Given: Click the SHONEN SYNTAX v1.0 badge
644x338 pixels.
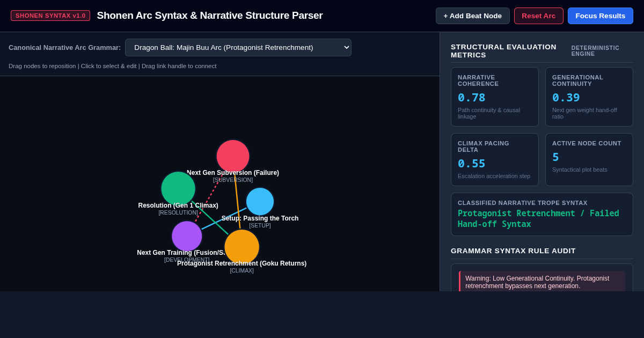Looking at the screenshot, I should (x=50, y=16).
